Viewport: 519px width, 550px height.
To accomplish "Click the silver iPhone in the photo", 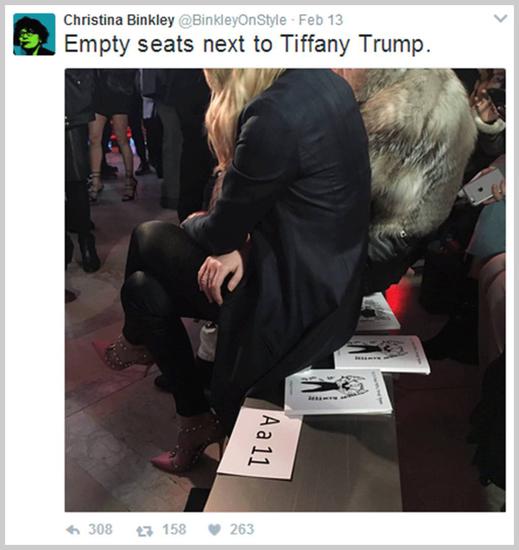I will pos(483,186).
